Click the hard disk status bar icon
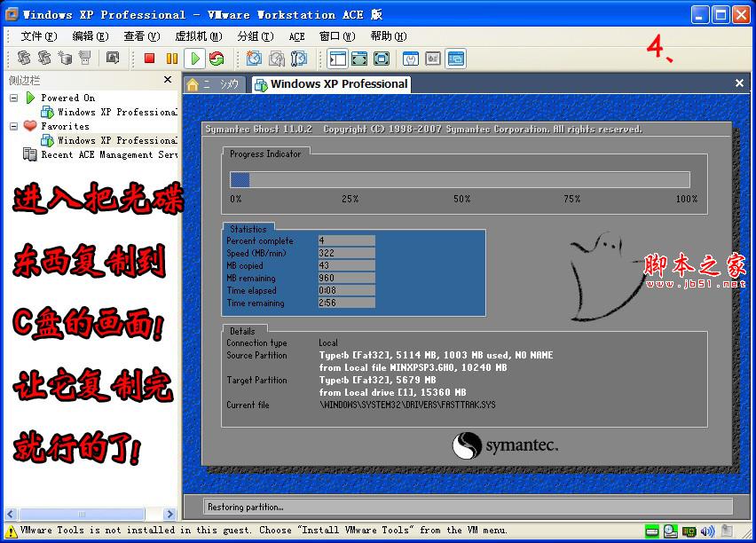 (652, 531)
